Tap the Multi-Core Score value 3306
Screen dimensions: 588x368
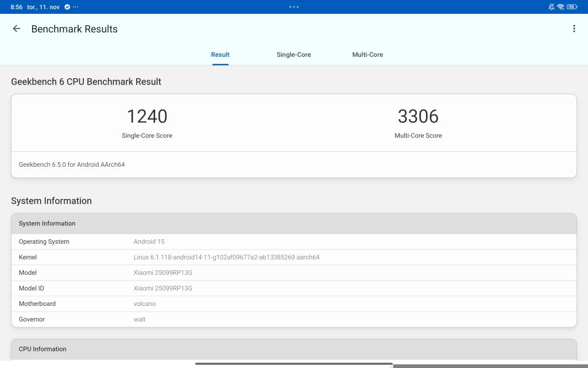click(418, 116)
